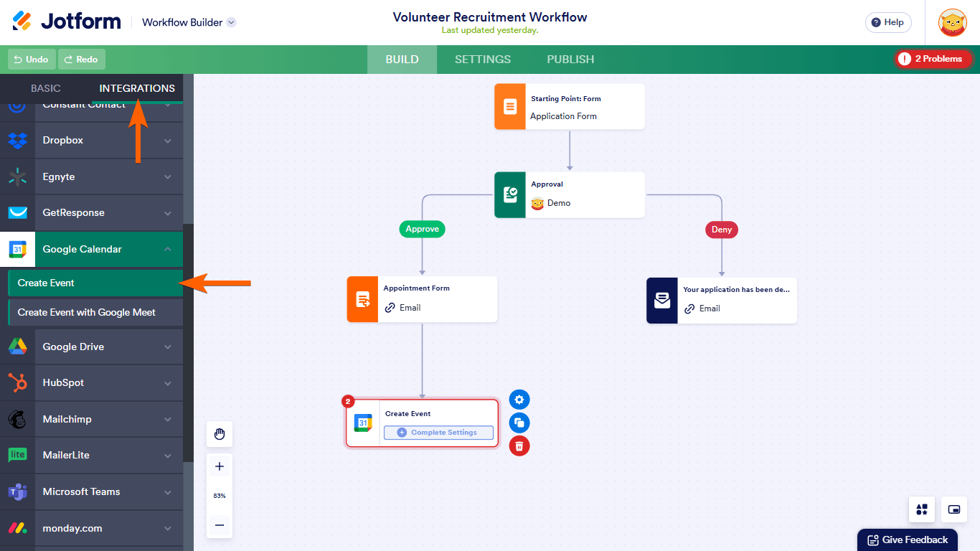Click the Constant Contact sidebar icon
This screenshot has height=551, width=980.
[x=17, y=105]
